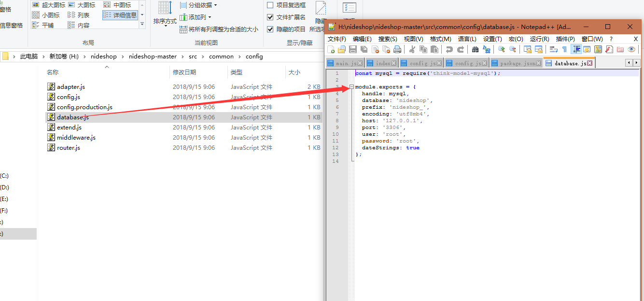Uncheck the 隐藏的项目 checkbox

point(270,29)
